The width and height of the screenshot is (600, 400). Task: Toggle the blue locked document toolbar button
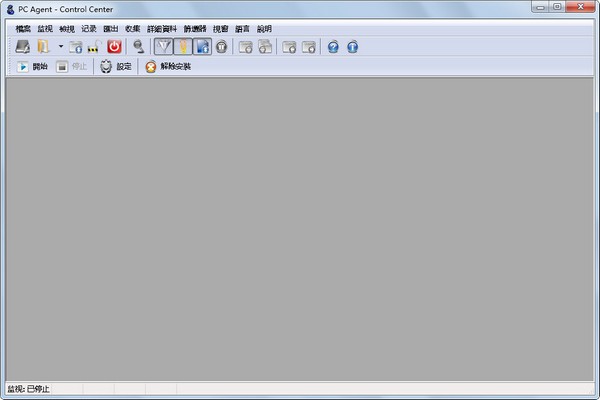coord(202,47)
